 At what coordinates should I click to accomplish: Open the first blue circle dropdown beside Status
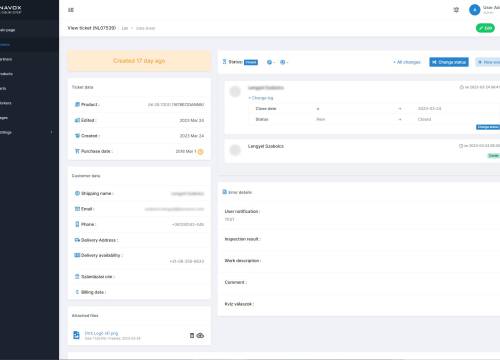click(x=271, y=62)
